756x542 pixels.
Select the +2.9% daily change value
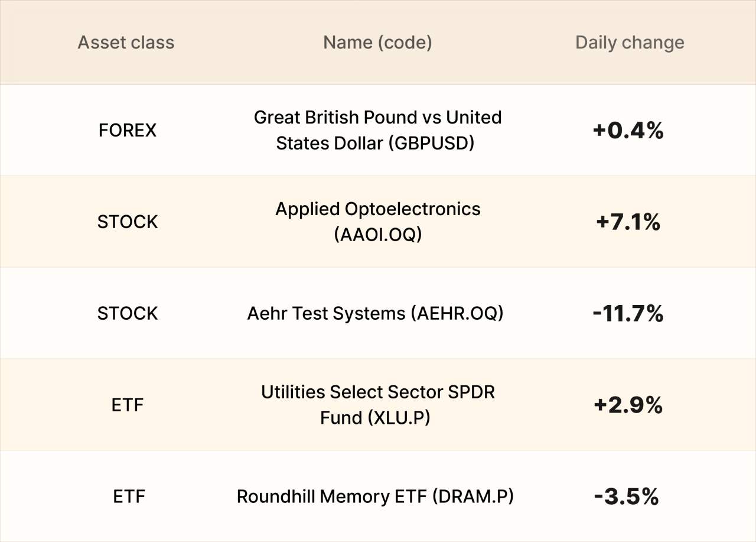[628, 405]
